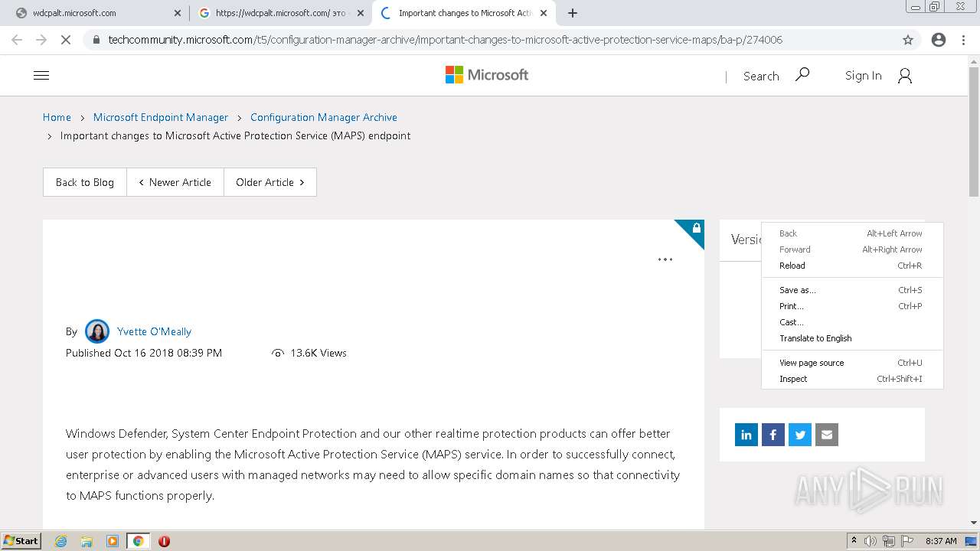Click the volume icon in the system tray
The height and width of the screenshot is (551, 980).
click(871, 541)
